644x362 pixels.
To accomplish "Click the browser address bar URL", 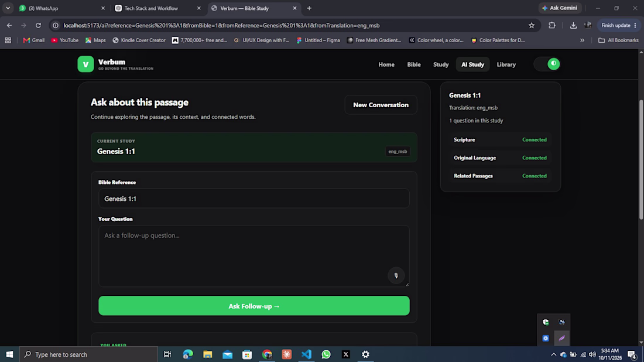I will point(222,25).
